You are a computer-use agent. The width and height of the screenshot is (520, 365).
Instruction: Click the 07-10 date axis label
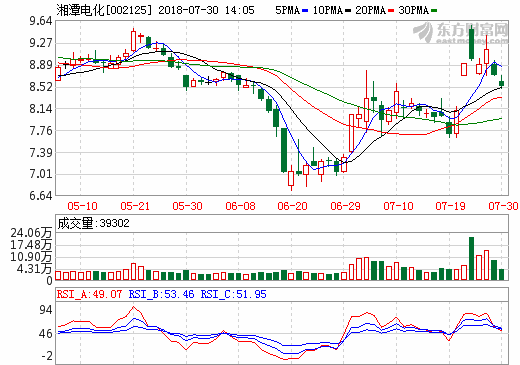(x=398, y=206)
